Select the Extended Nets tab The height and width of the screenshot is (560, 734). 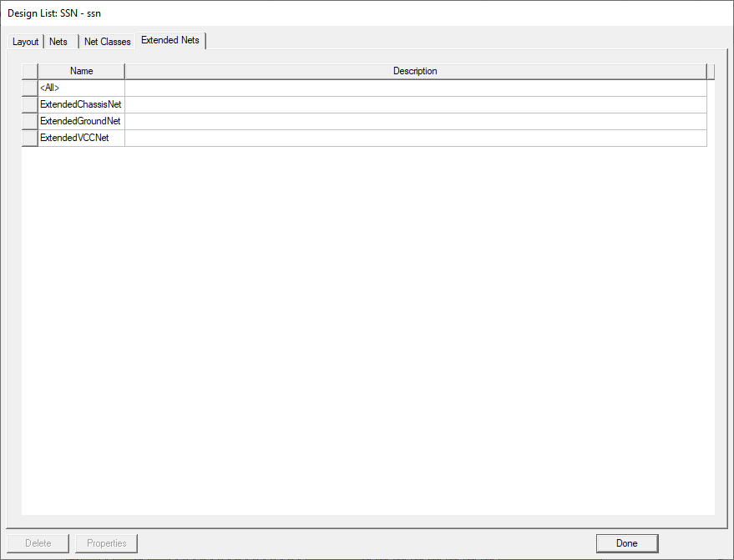170,40
